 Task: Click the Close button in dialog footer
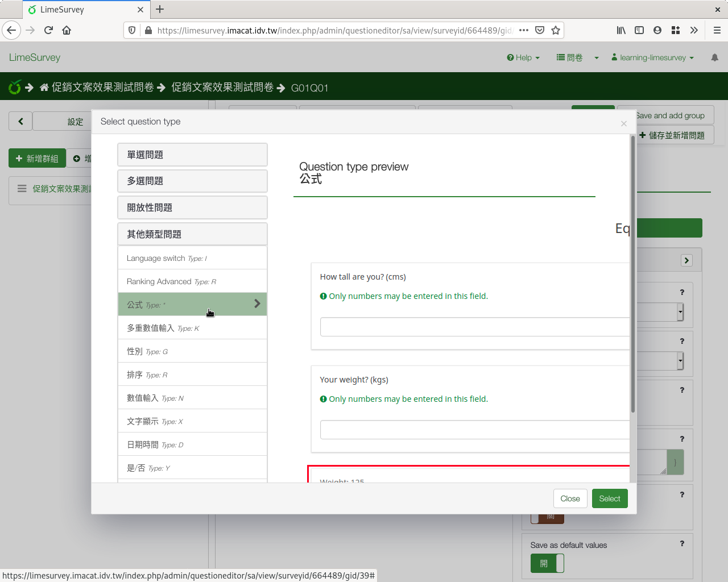[x=570, y=498]
